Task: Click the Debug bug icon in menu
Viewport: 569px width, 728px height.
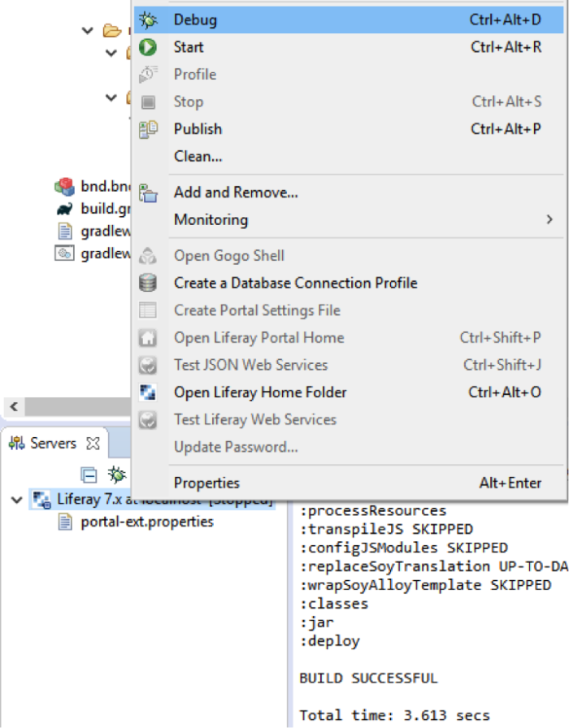Action: tap(148, 20)
